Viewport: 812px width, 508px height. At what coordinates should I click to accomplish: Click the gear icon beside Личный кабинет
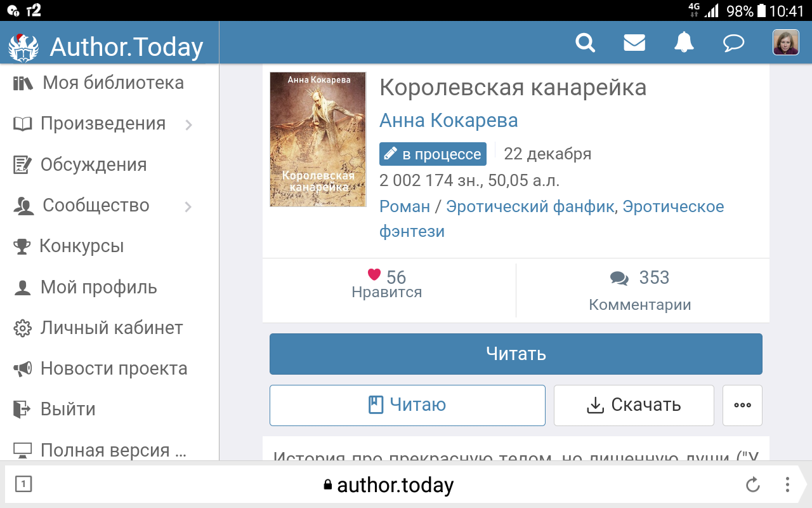pyautogui.click(x=22, y=328)
